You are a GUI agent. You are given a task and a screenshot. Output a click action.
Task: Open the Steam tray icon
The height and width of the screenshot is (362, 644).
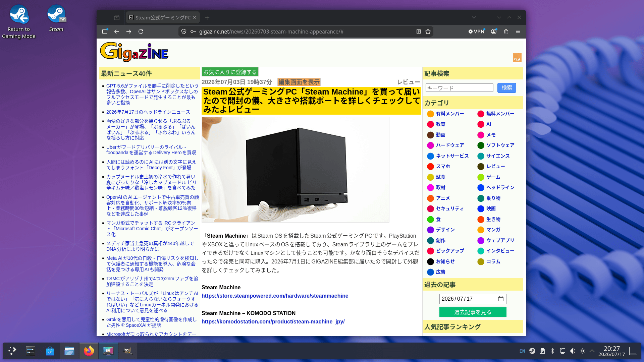click(x=532, y=351)
